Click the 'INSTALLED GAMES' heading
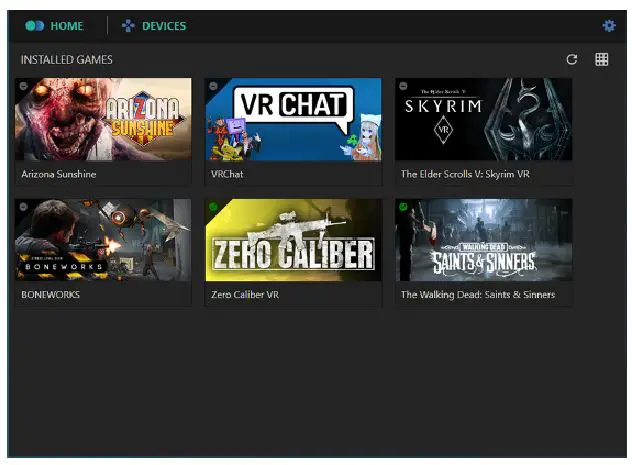The width and height of the screenshot is (632, 465). click(67, 60)
